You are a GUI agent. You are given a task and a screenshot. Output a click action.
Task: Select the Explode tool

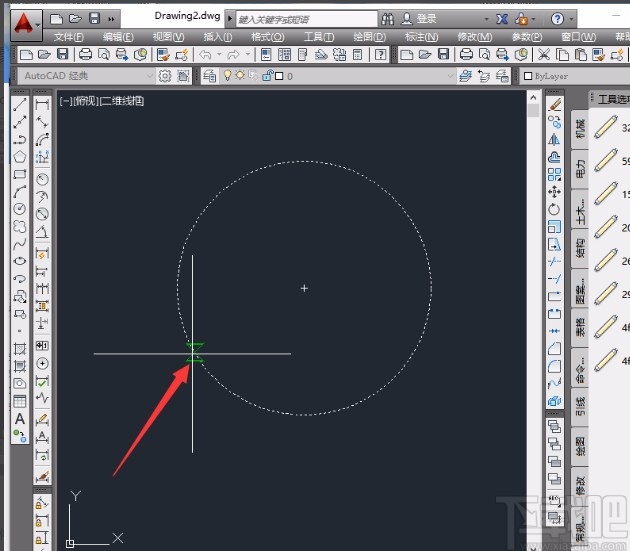tap(554, 401)
